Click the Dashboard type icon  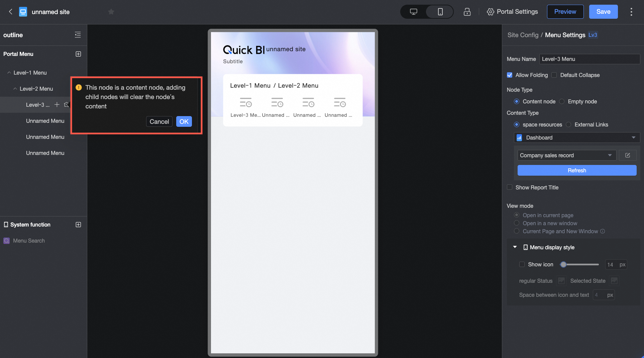[x=519, y=138]
